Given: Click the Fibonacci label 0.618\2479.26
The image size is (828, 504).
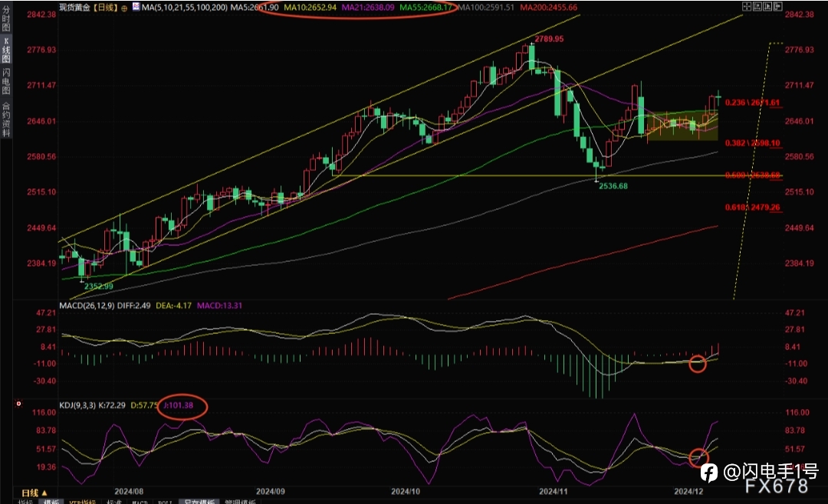Looking at the screenshot, I should 753,208.
